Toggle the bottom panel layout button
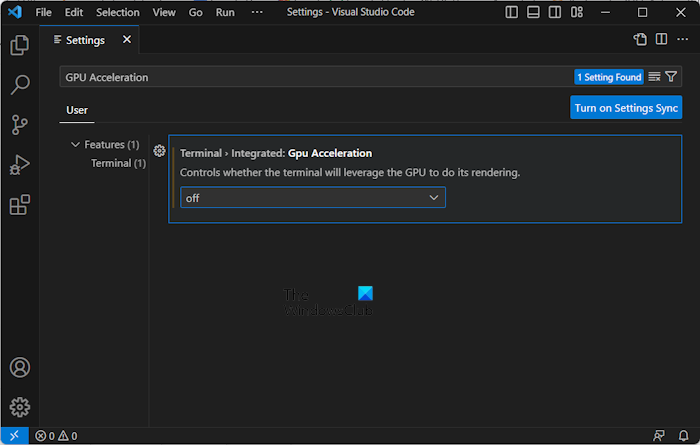Viewport: 700px width, 445px height. point(534,12)
